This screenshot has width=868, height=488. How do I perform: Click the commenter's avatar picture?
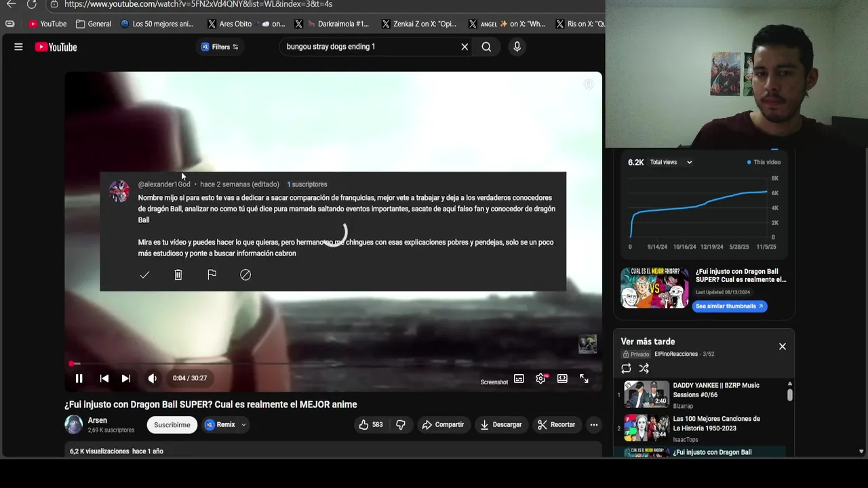(119, 191)
